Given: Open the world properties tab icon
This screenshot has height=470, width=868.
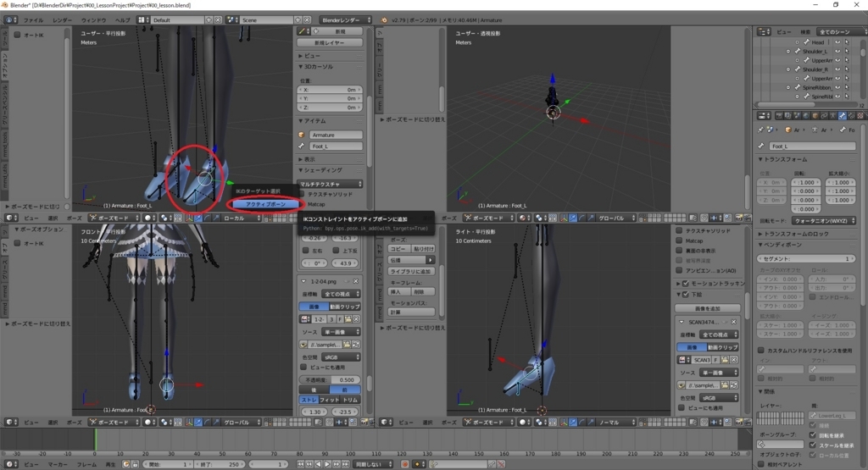Looking at the screenshot, I should [806, 115].
